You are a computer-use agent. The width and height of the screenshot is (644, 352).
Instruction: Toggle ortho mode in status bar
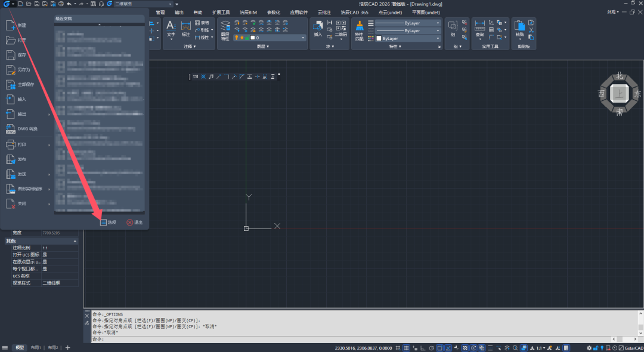coord(423,348)
